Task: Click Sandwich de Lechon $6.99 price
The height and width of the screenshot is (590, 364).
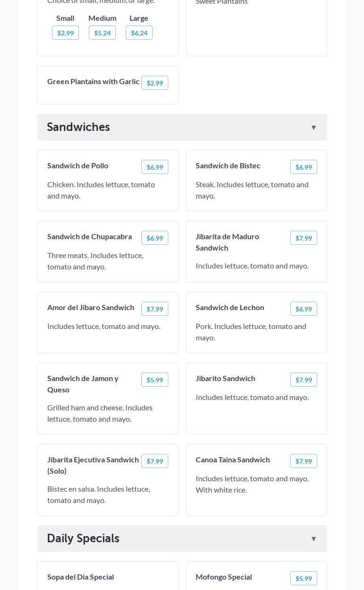Action: coord(303,309)
